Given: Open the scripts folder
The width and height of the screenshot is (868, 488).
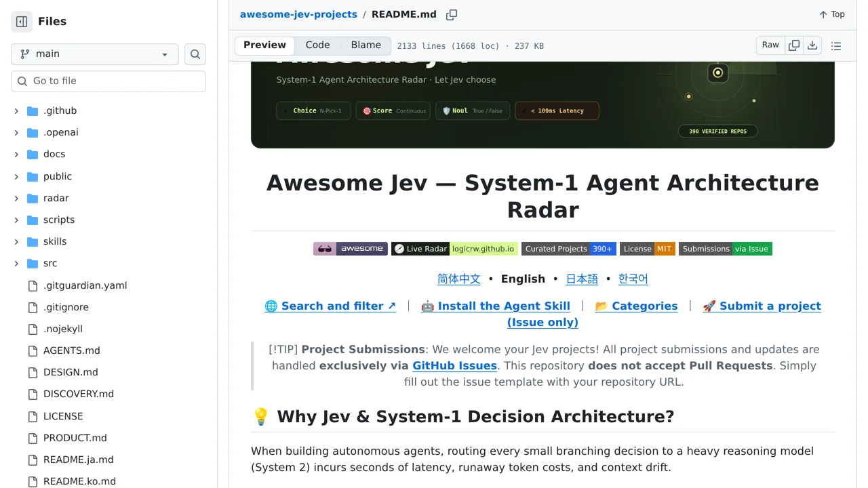Looking at the screenshot, I should [x=59, y=220].
